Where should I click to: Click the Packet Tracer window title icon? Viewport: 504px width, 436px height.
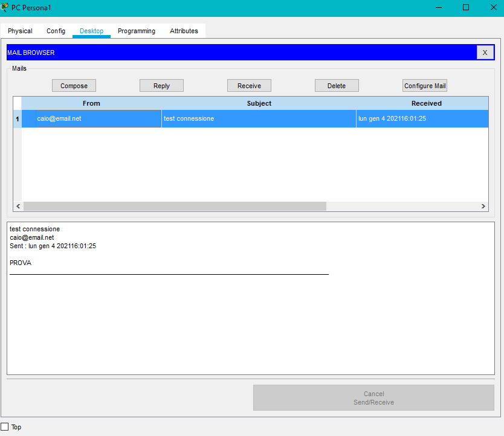[5, 7]
